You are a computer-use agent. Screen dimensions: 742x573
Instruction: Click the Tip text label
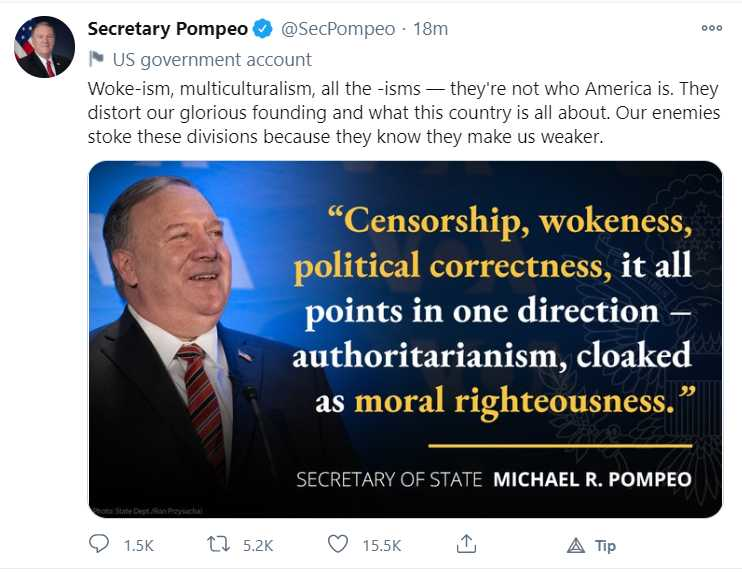[605, 545]
